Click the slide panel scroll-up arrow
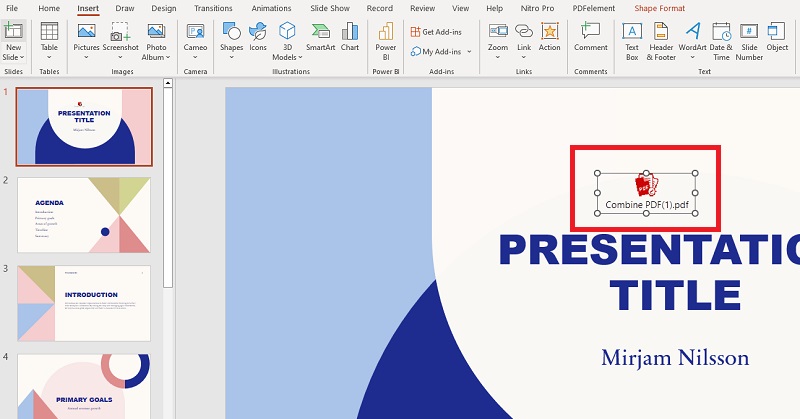The image size is (800, 419). click(168, 83)
